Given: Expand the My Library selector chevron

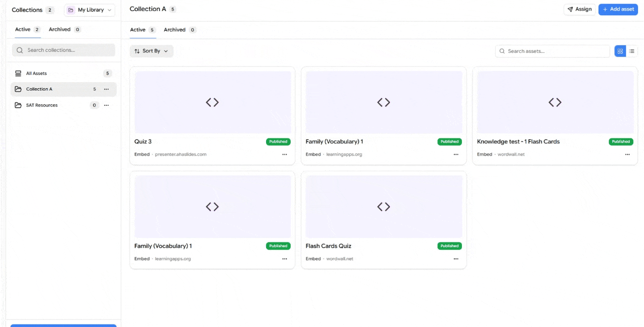Looking at the screenshot, I should pos(110,10).
